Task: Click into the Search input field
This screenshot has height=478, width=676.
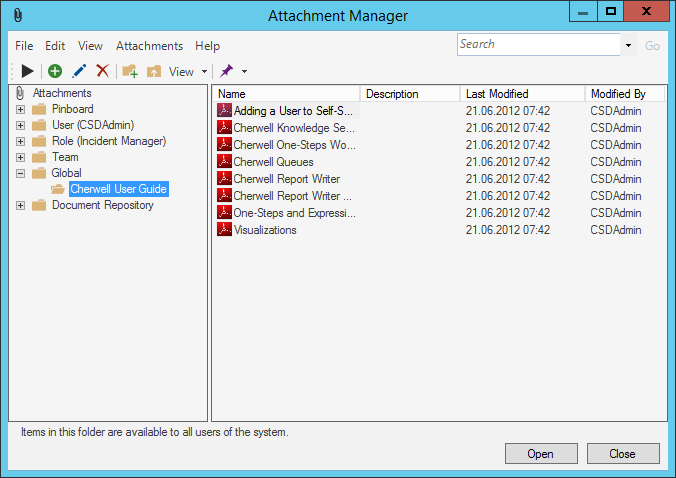Action: tap(538, 45)
